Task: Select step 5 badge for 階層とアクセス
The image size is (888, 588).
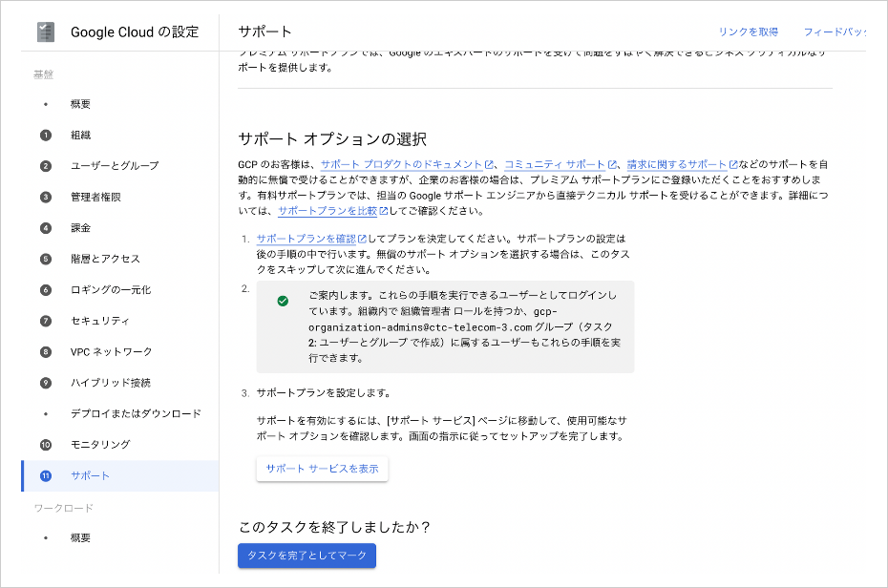Action: click(46, 260)
